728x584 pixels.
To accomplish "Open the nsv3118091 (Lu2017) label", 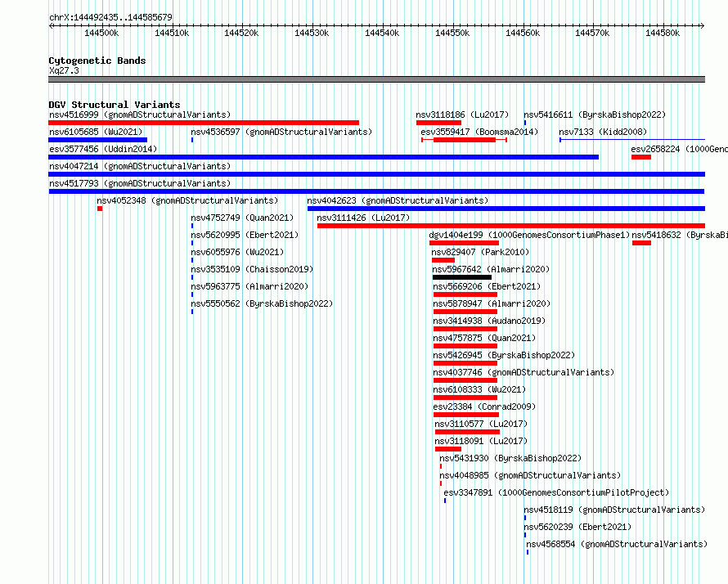I will [481, 441].
